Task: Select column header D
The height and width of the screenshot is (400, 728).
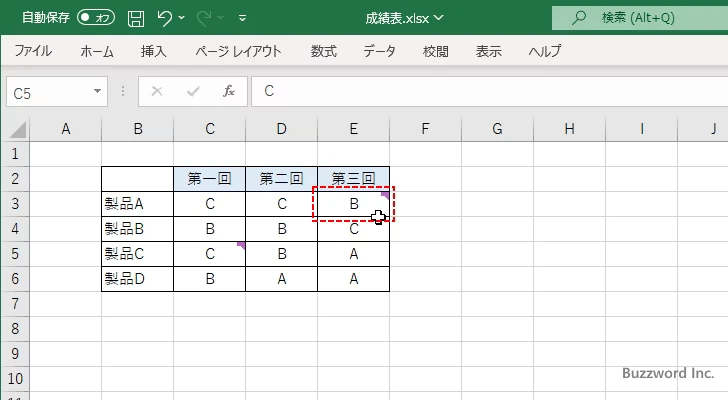Action: [281, 128]
